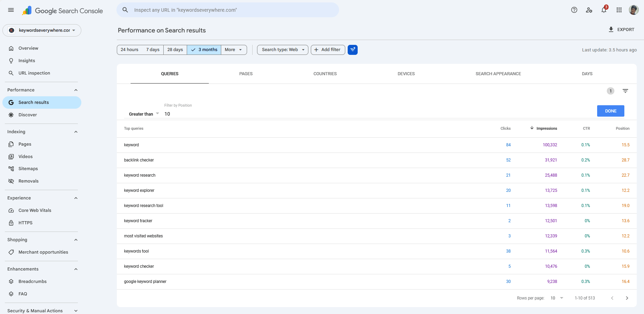Viewport: 644px width, 314px height.
Task: Open Overview from the sidebar
Action: (42, 48)
